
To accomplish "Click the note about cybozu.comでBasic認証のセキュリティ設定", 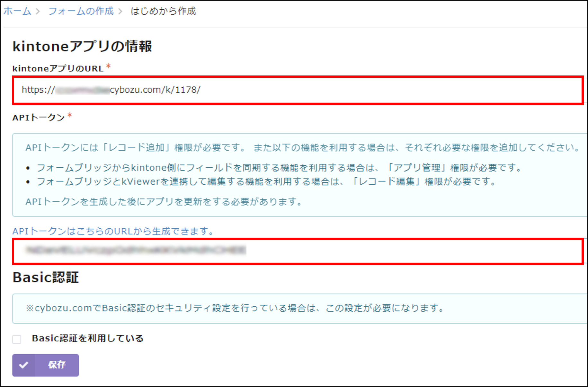I will 235,308.
